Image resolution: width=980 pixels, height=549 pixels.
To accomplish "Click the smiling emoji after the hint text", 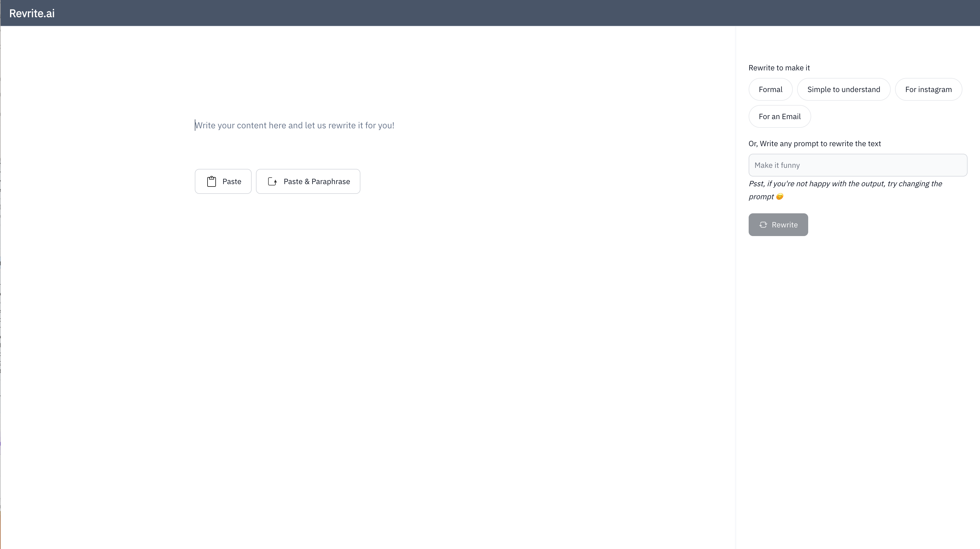I will (x=780, y=197).
